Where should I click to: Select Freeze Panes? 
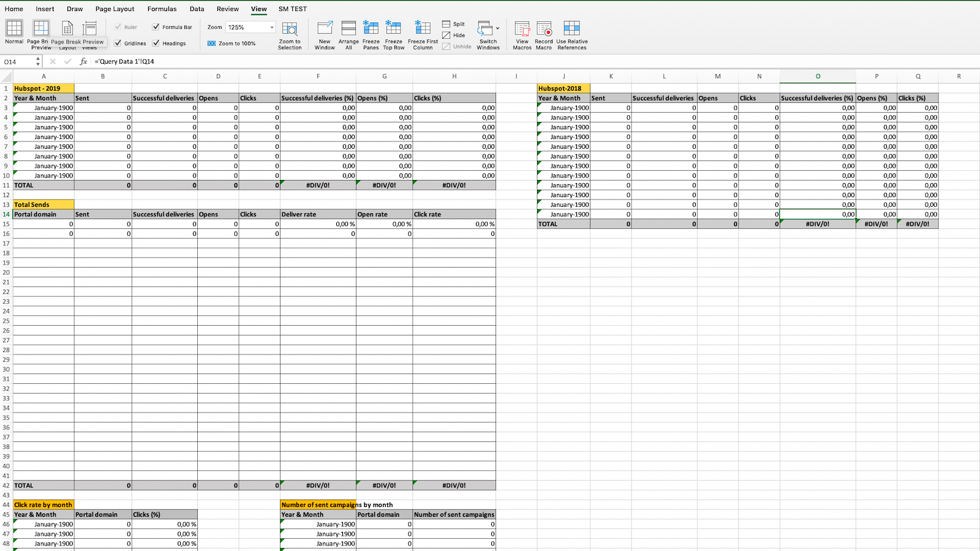[371, 34]
